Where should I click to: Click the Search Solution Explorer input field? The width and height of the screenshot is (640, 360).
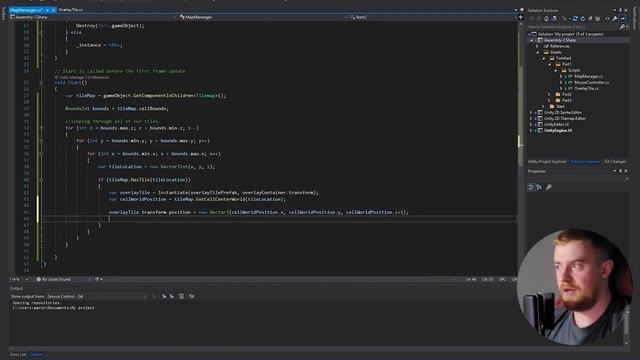(573, 27)
